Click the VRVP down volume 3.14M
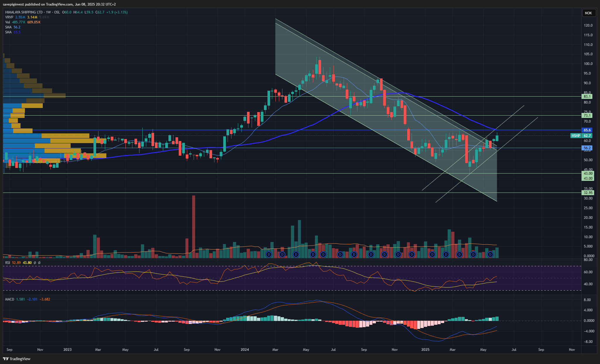Screen dimensions: 600x364 (32, 17)
